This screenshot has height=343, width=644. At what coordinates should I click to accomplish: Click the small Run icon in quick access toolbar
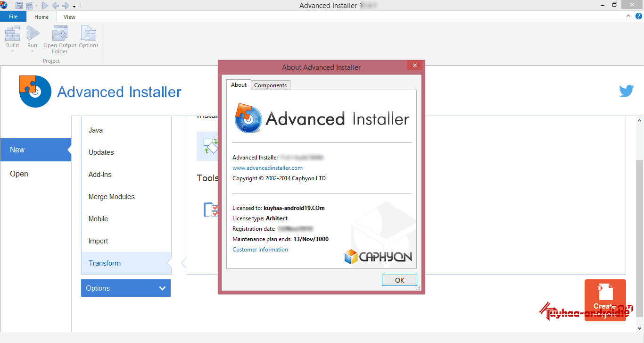[x=45, y=6]
